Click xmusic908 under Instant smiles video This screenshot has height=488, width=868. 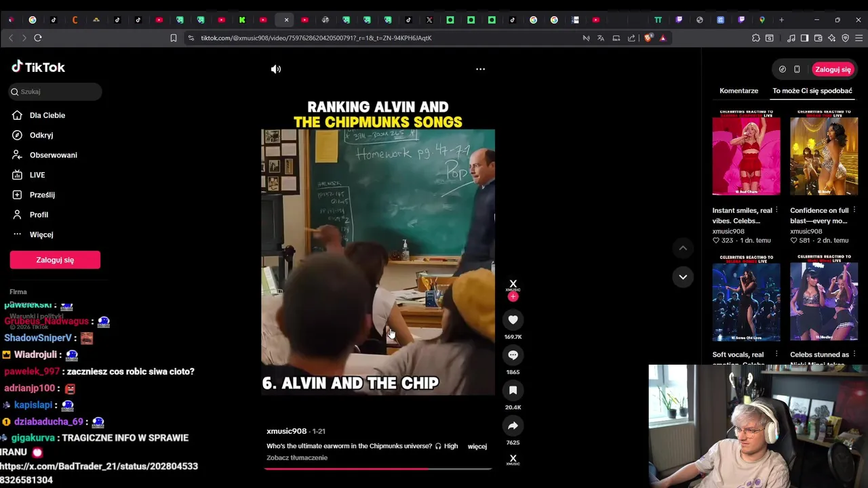[x=728, y=231]
